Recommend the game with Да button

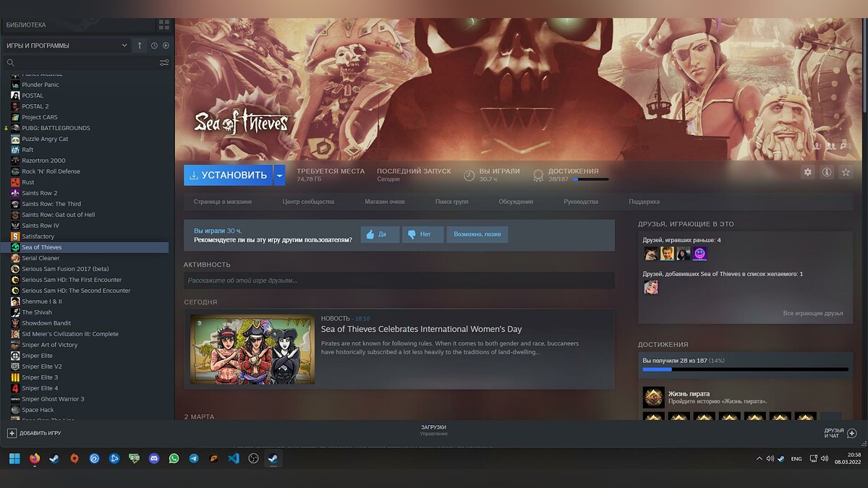click(380, 234)
